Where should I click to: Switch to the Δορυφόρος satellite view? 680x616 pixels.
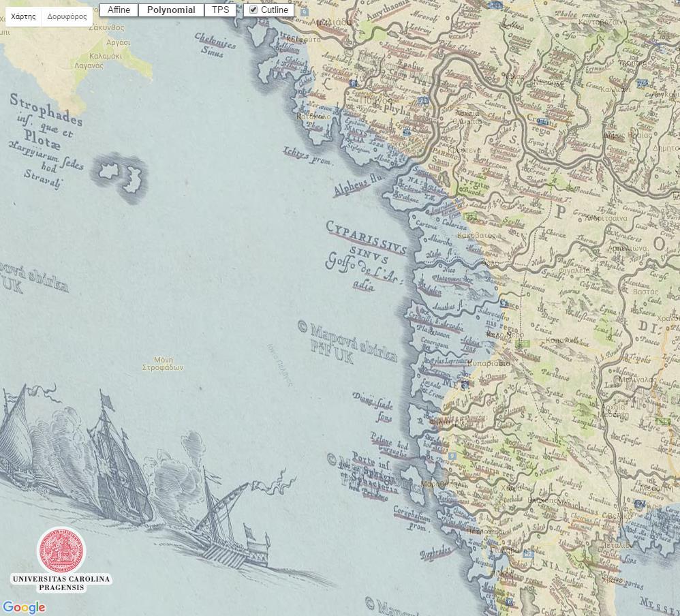click(x=67, y=17)
